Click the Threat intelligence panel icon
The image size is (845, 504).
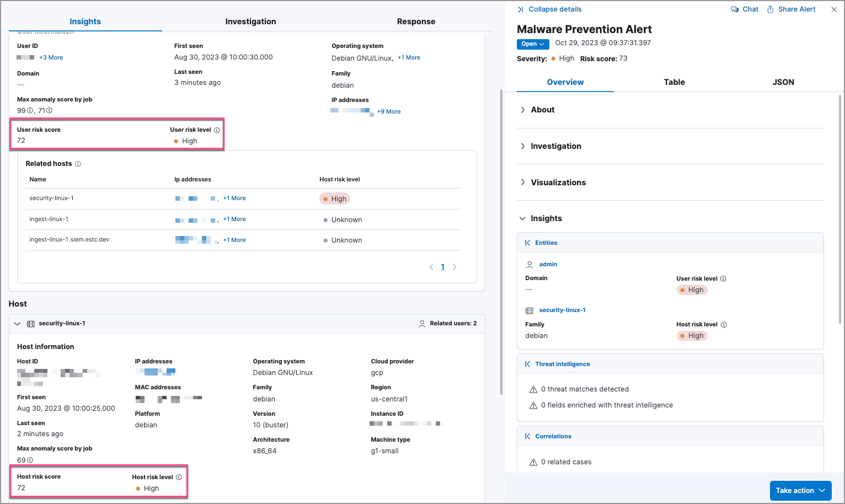(528, 364)
